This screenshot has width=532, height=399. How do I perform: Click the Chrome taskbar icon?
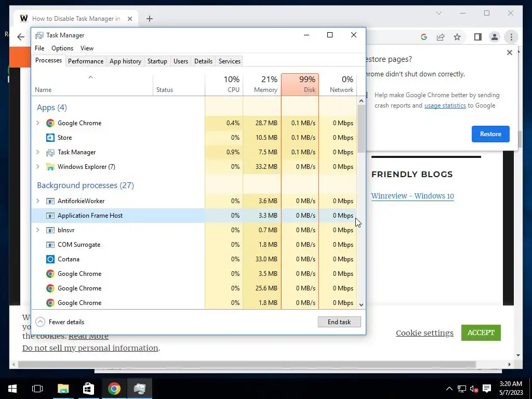point(114,389)
